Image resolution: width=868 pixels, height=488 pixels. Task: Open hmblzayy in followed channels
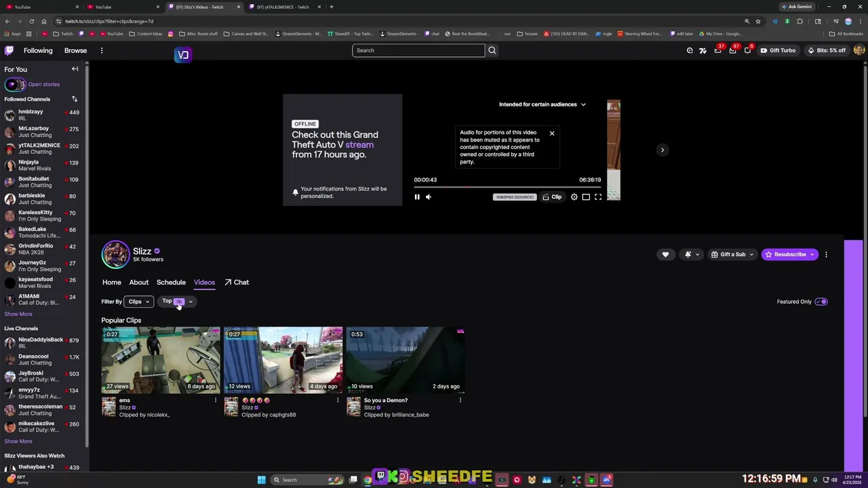pyautogui.click(x=42, y=115)
